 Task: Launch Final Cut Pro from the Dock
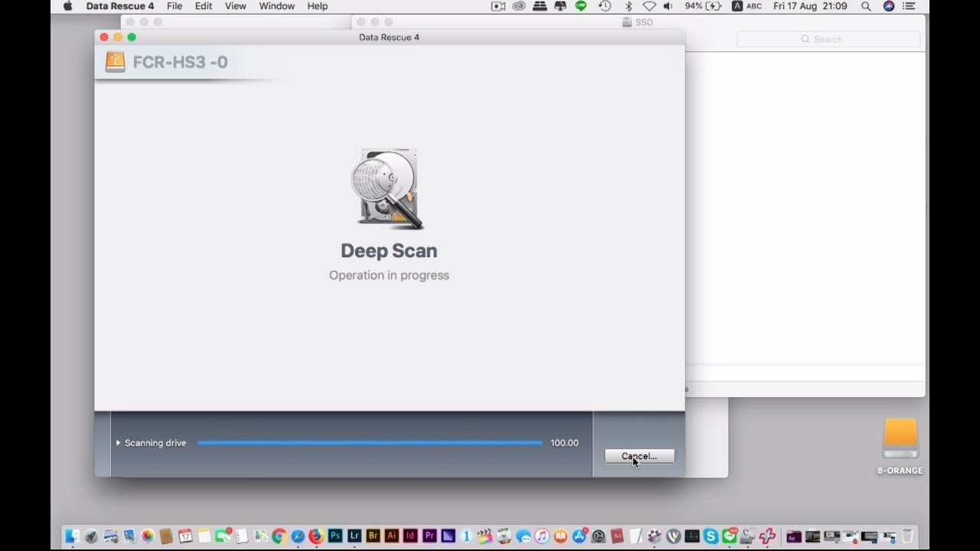click(x=485, y=536)
